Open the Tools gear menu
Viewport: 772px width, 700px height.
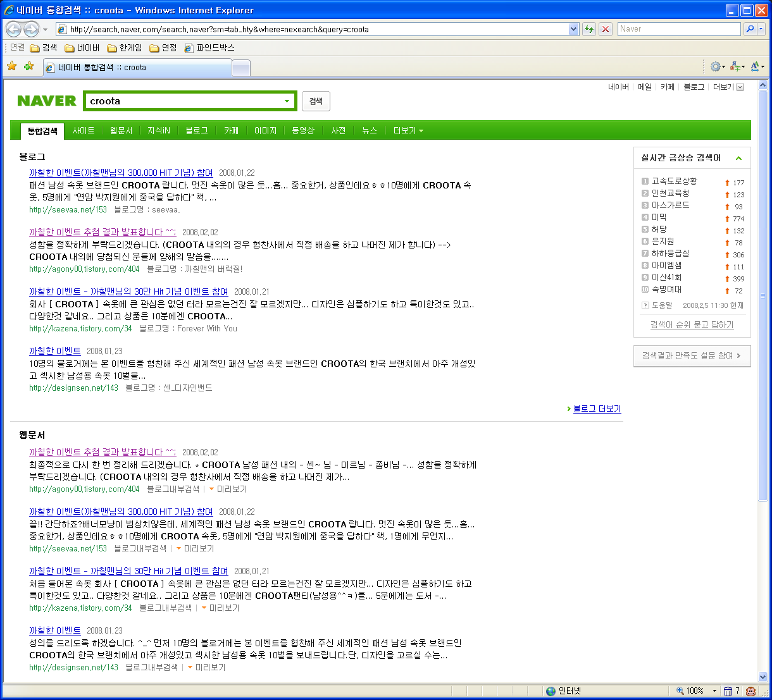coord(718,66)
